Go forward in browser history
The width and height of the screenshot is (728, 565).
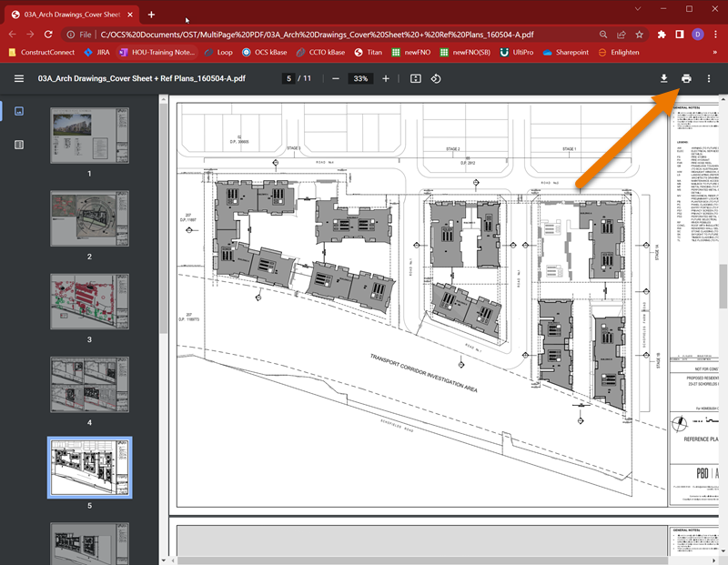pyautogui.click(x=30, y=35)
